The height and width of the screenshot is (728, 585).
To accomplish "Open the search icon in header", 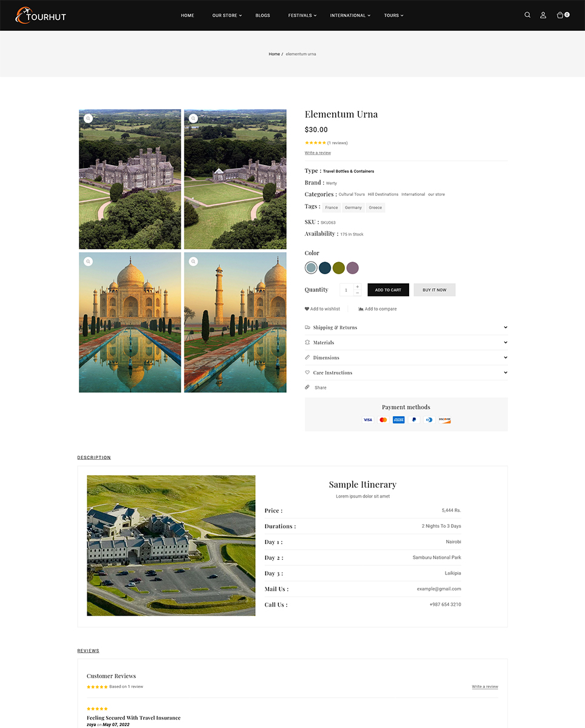I will pos(527,15).
